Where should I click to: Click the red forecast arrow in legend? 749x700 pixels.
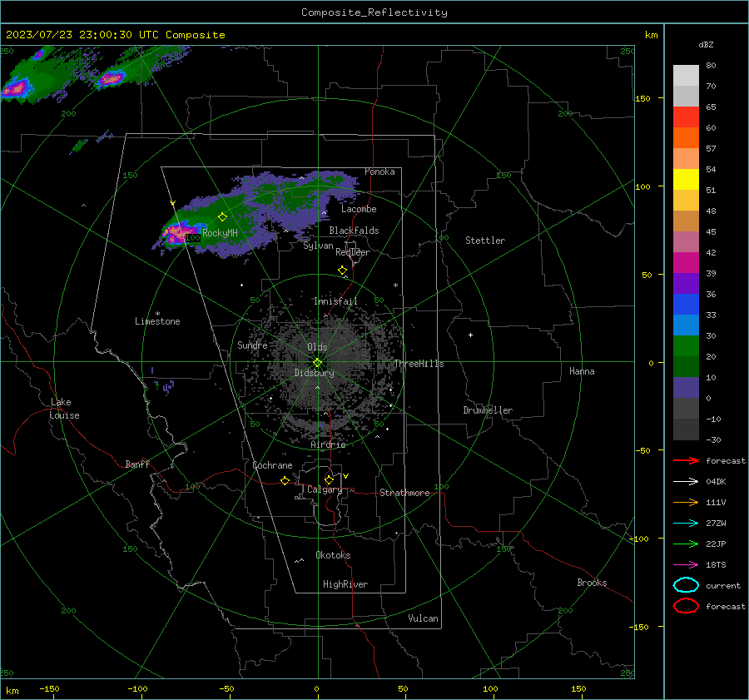[x=686, y=460]
